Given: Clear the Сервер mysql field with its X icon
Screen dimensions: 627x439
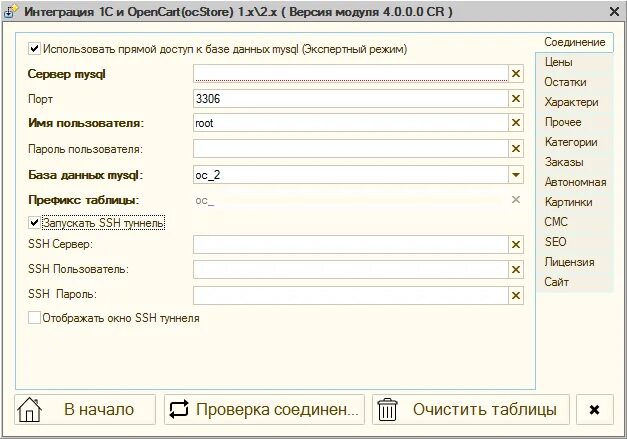Looking at the screenshot, I should 516,74.
